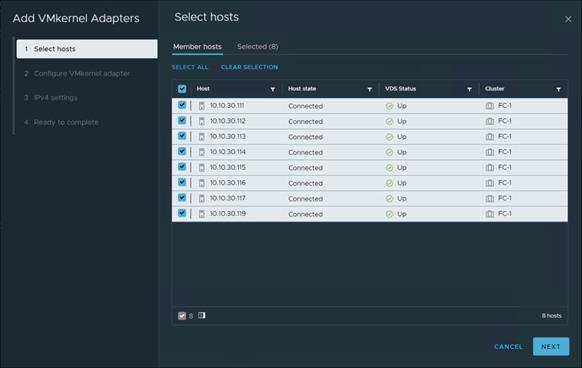Click the FC-1 cluster icon in 10.10.30.111 row
This screenshot has height=368, width=582.
click(490, 106)
